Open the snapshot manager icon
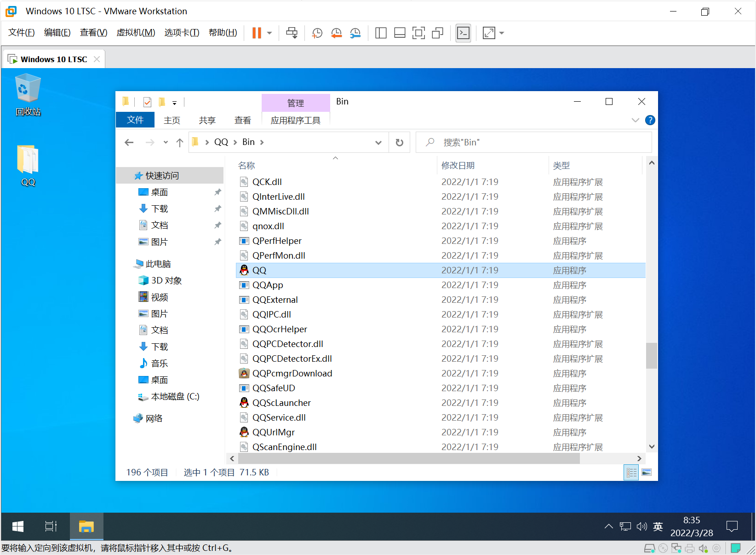This screenshot has width=756, height=555. coord(355,33)
